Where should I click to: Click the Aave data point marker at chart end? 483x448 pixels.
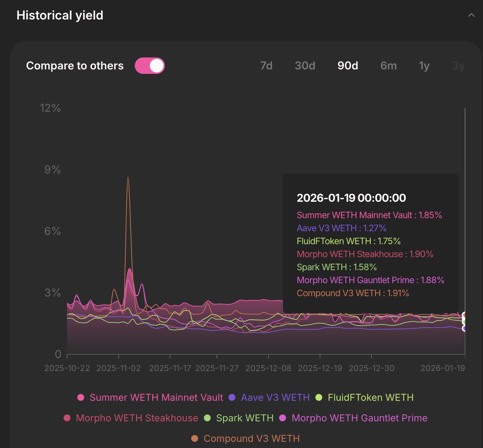coord(465,328)
